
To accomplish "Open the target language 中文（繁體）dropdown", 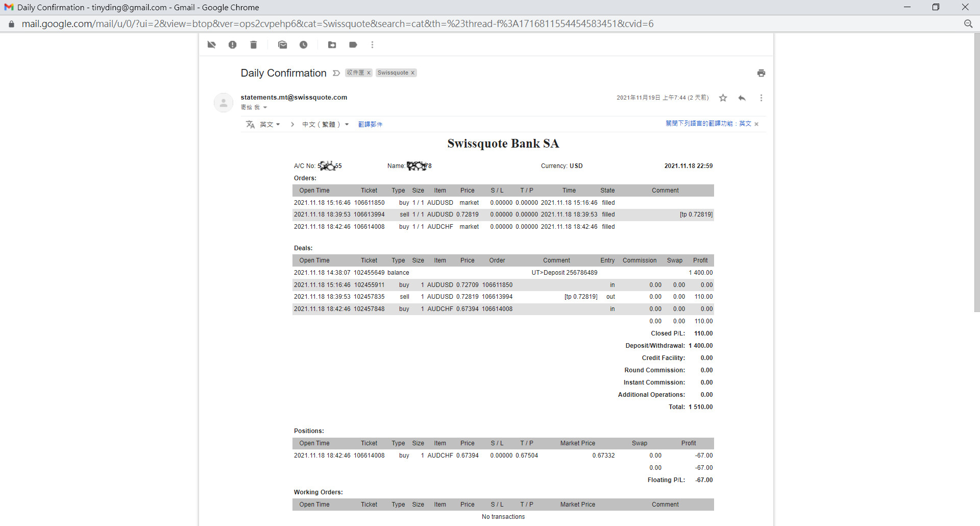I will click(x=326, y=124).
